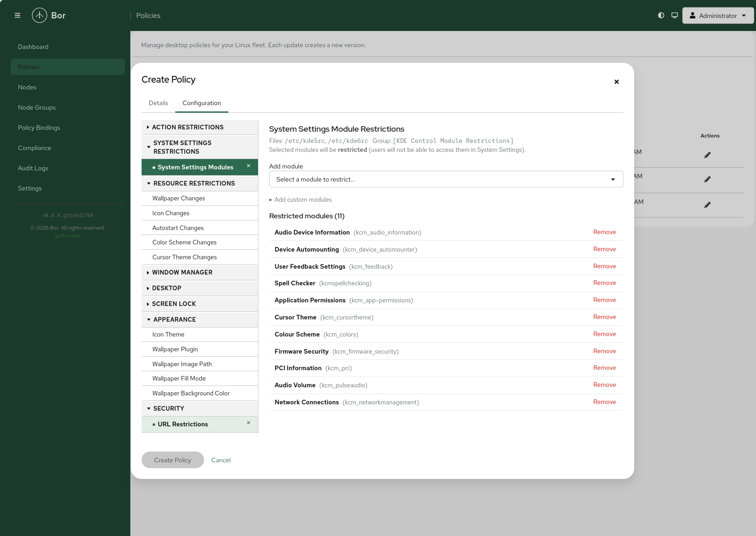This screenshot has height=536, width=756.
Task: Click the Bor logo icon
Action: click(x=40, y=15)
